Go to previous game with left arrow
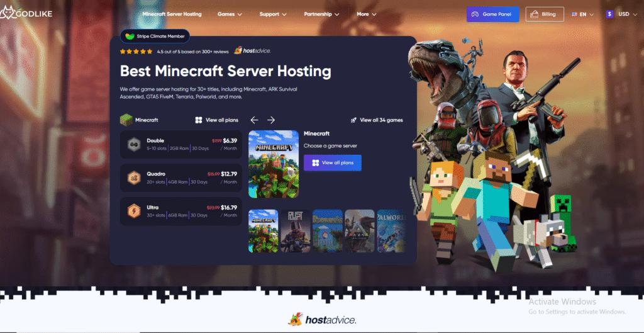This screenshot has width=644, height=333. point(254,120)
